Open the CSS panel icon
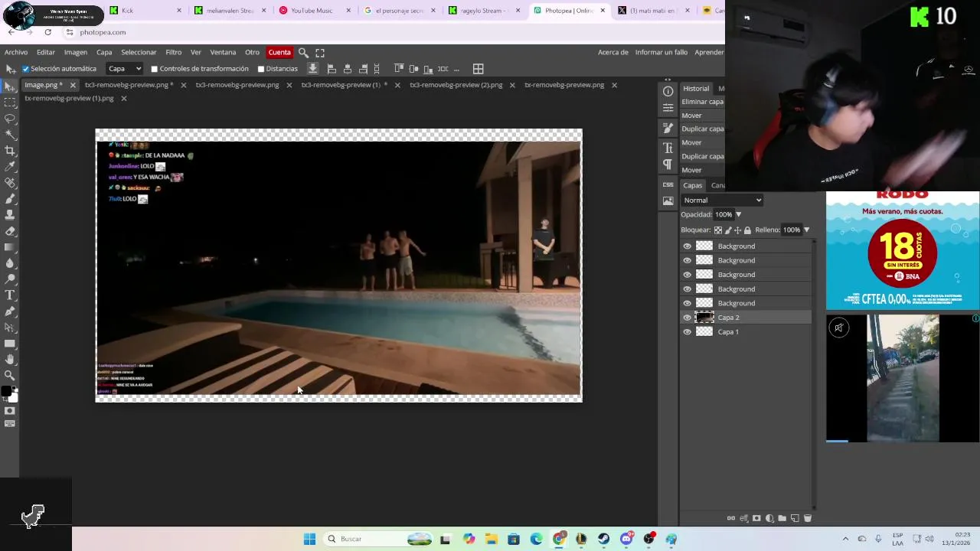 pos(668,184)
